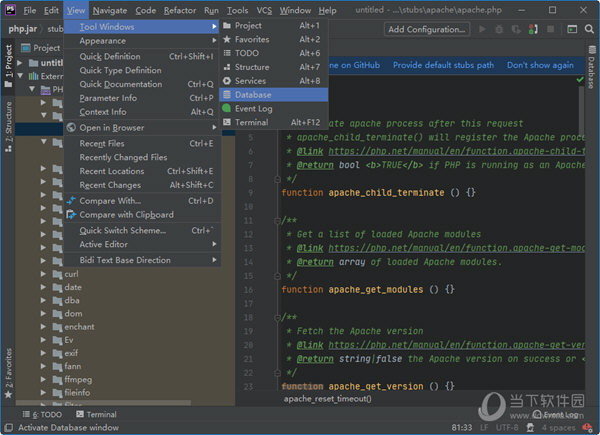Expand the curl folder in the project tree
The height and width of the screenshot is (435, 600).
[43, 274]
